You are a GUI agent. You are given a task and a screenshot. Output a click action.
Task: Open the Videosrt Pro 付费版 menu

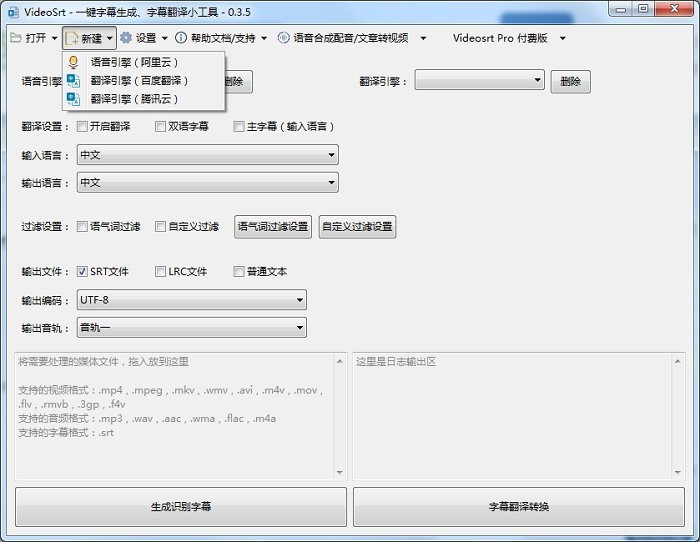[x=508, y=38]
